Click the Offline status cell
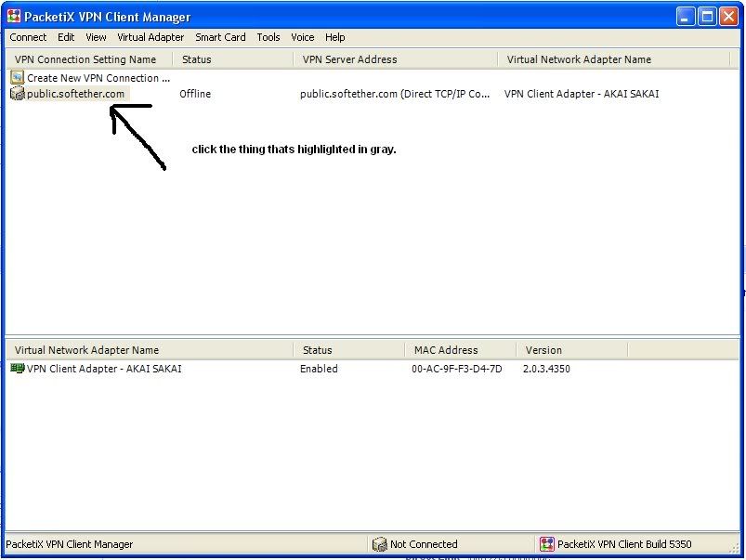This screenshot has width=746, height=560. [x=195, y=94]
